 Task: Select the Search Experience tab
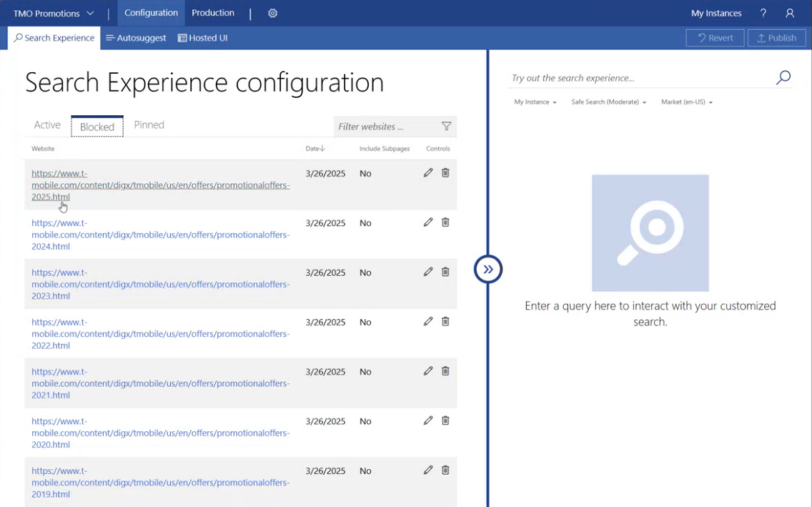tap(54, 38)
